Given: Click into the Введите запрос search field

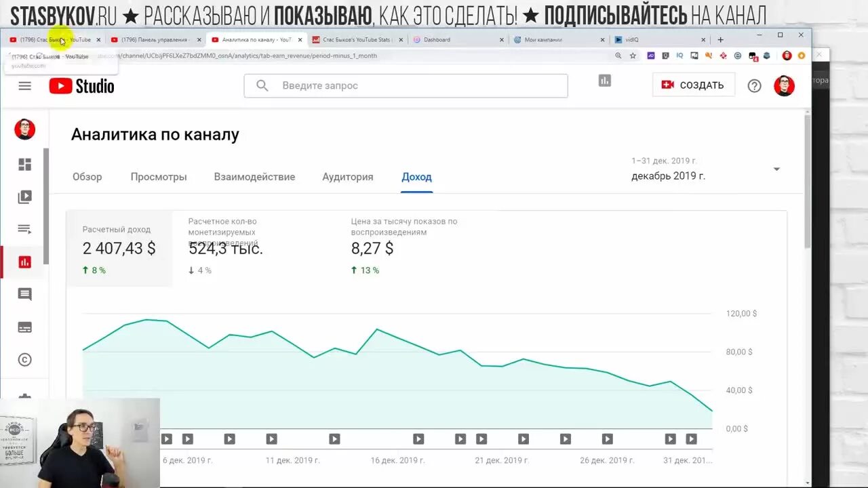Looking at the screenshot, I should 406,85.
